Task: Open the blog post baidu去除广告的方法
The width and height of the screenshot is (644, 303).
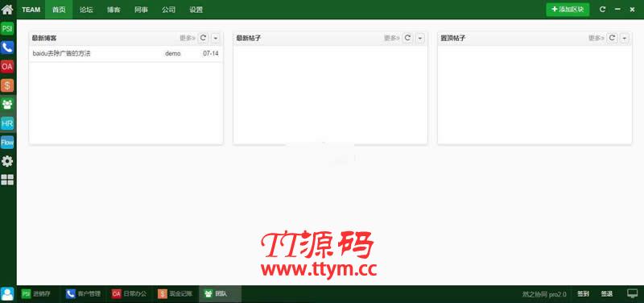Action: click(x=62, y=53)
